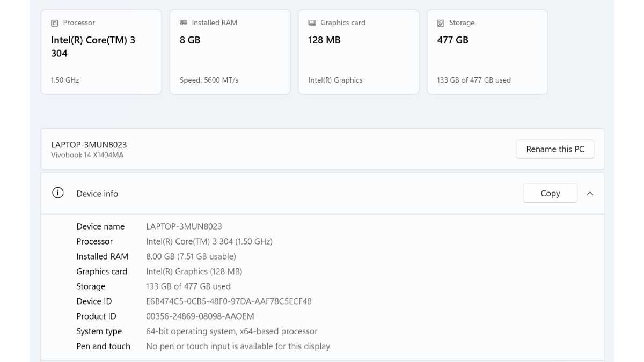This screenshot has height=362, width=644.
Task: Click the System type row value
Action: (232, 331)
